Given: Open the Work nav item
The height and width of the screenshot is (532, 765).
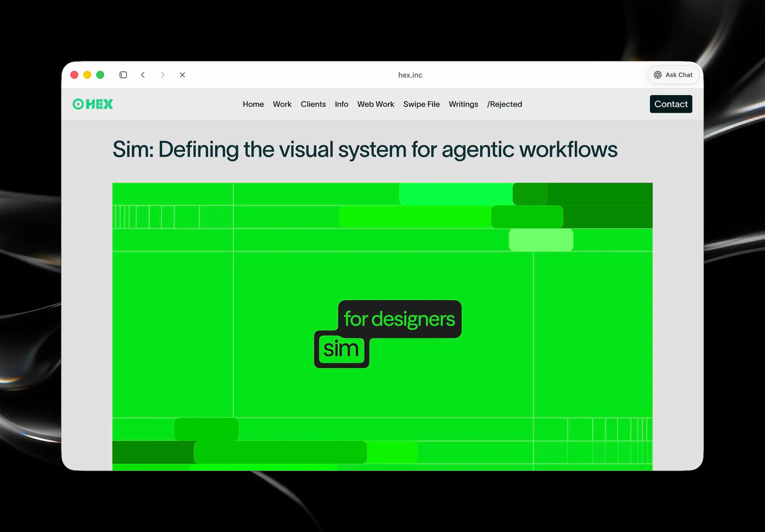Looking at the screenshot, I should [282, 104].
